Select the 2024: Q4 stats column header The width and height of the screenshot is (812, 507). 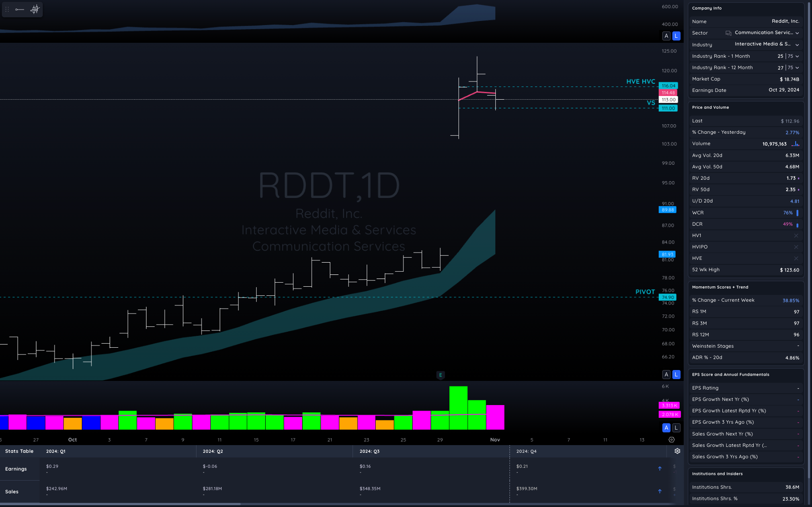[x=526, y=451]
